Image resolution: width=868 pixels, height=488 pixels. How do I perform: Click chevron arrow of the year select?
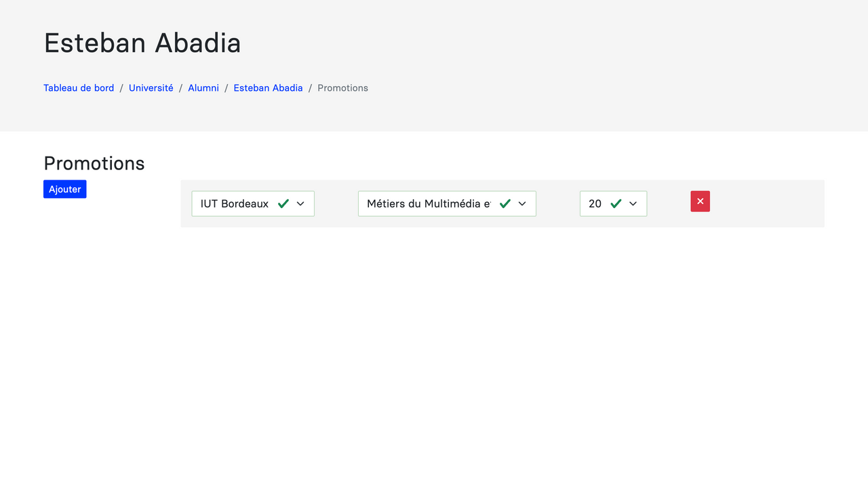633,203
